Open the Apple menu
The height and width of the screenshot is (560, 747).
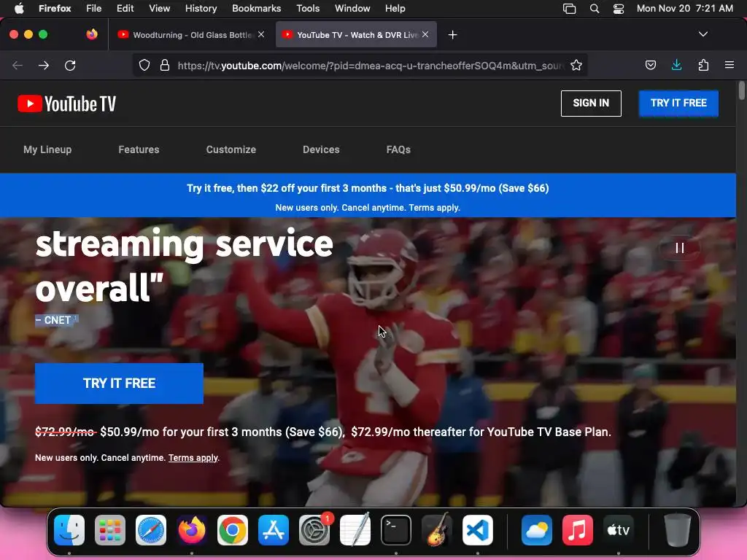tap(19, 9)
